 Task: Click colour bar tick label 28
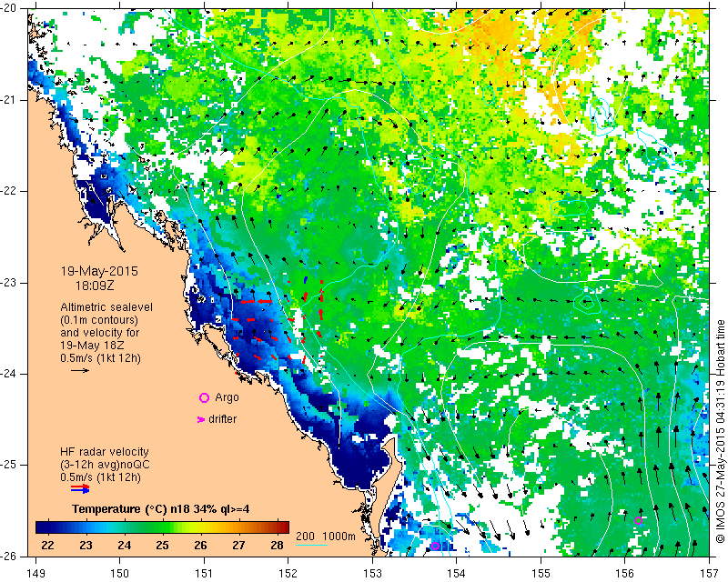tap(278, 545)
